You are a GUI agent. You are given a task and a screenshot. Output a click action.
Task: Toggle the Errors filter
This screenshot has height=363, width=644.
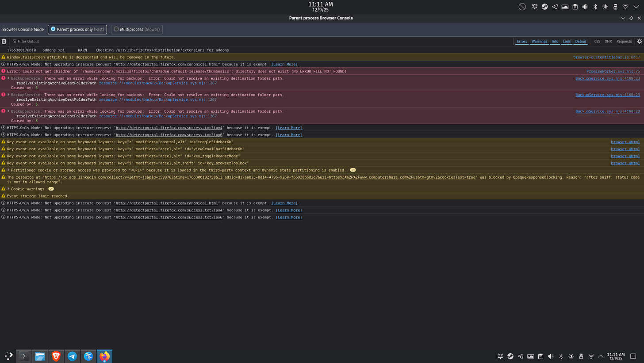click(x=522, y=41)
